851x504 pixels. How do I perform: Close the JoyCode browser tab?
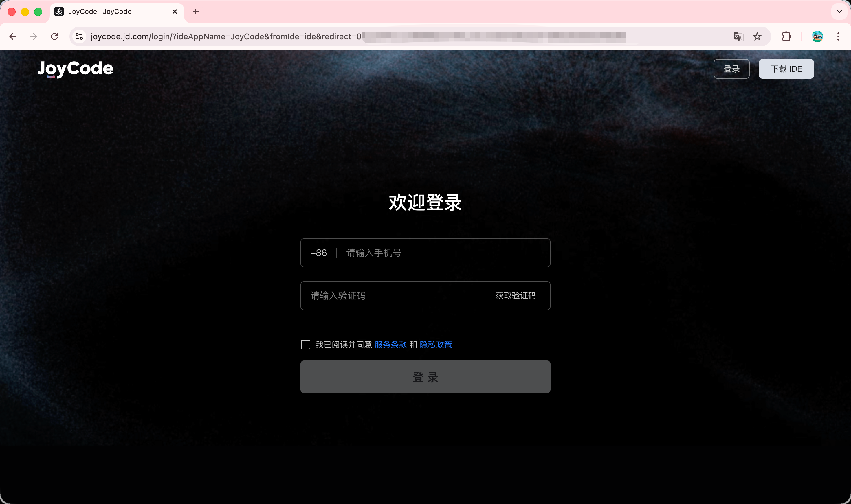tap(175, 12)
